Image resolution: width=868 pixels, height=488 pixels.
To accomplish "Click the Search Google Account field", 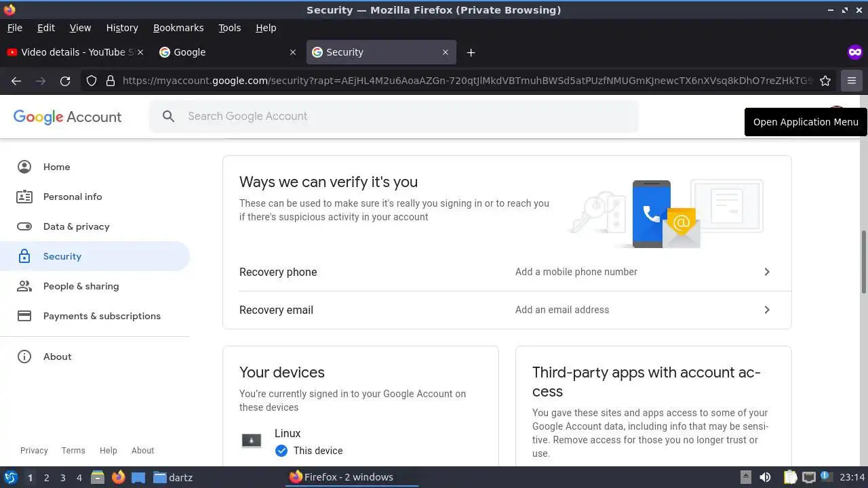I will (394, 116).
